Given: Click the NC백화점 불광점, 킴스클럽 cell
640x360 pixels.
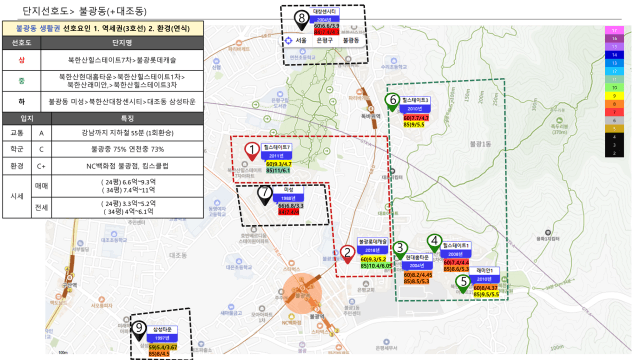Looking at the screenshot, I should [x=127, y=166].
